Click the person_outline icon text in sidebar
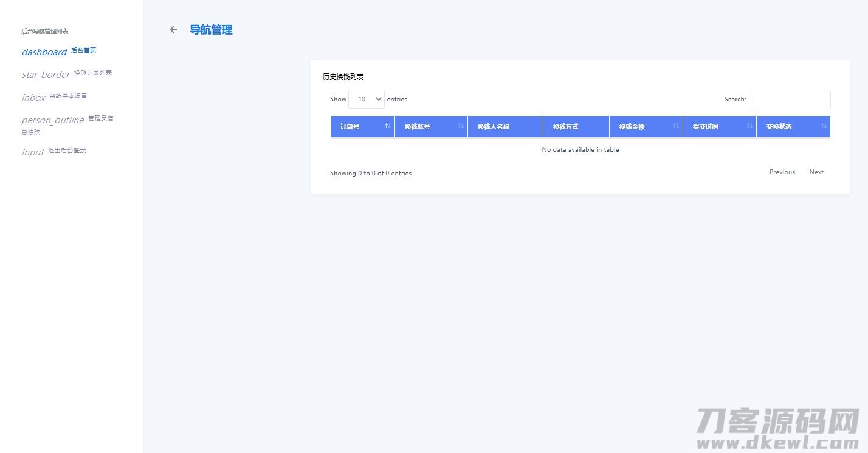 pos(53,120)
